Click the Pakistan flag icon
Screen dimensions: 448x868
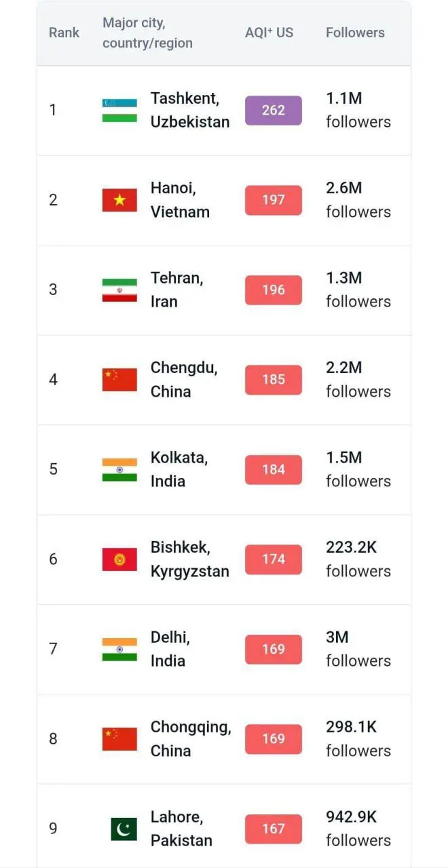pos(124,829)
